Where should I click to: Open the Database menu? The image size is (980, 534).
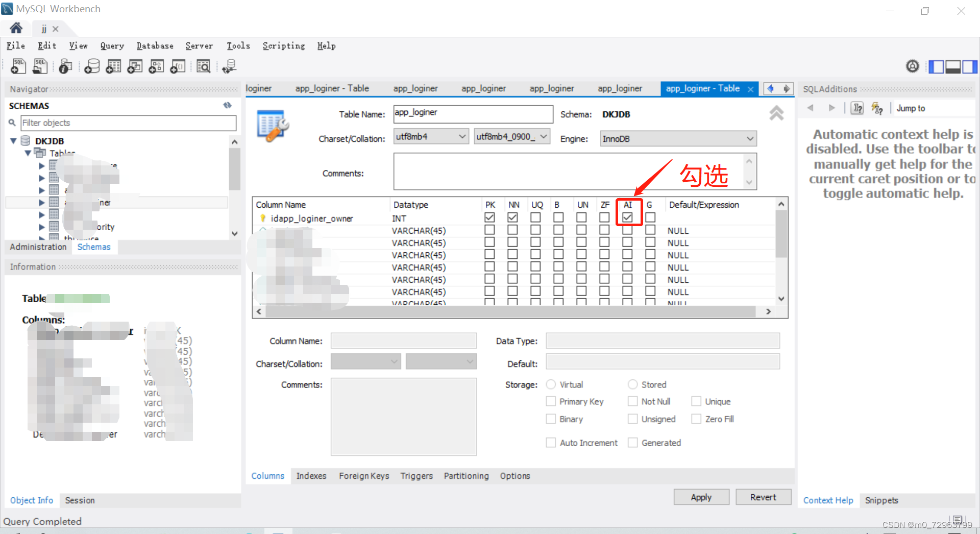(155, 46)
